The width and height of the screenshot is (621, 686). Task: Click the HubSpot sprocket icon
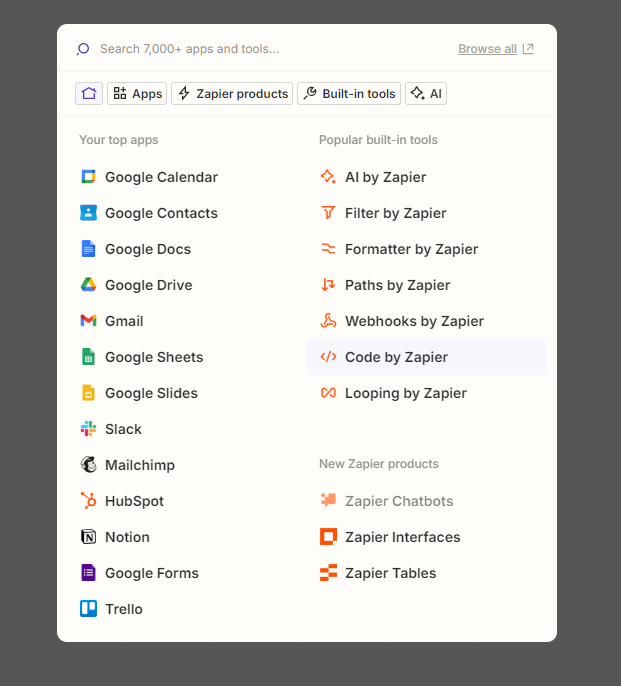pos(88,501)
